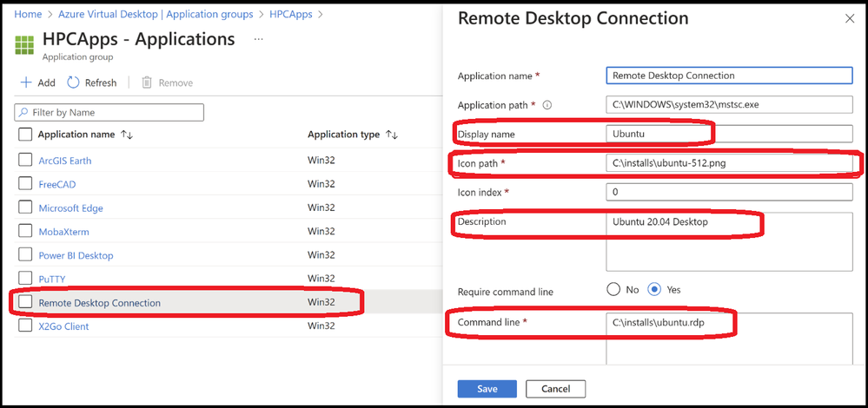Open the X2Go Client link
The height and width of the screenshot is (408, 868).
(x=63, y=326)
